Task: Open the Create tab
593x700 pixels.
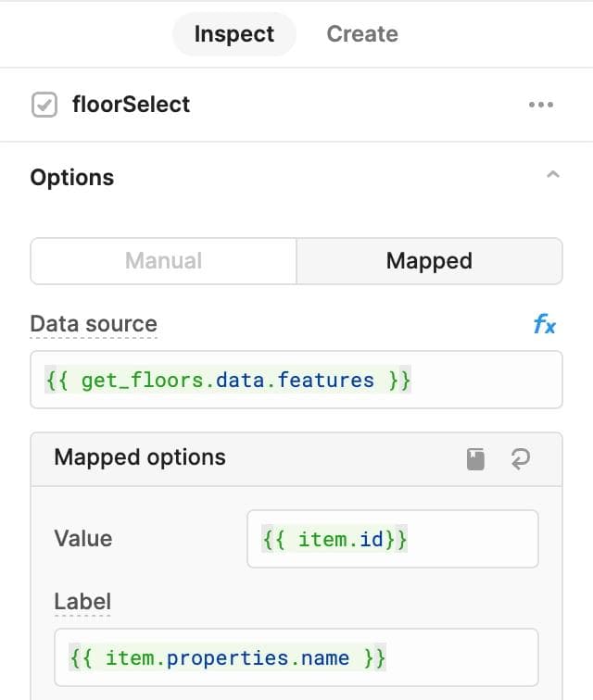Action: 362,34
